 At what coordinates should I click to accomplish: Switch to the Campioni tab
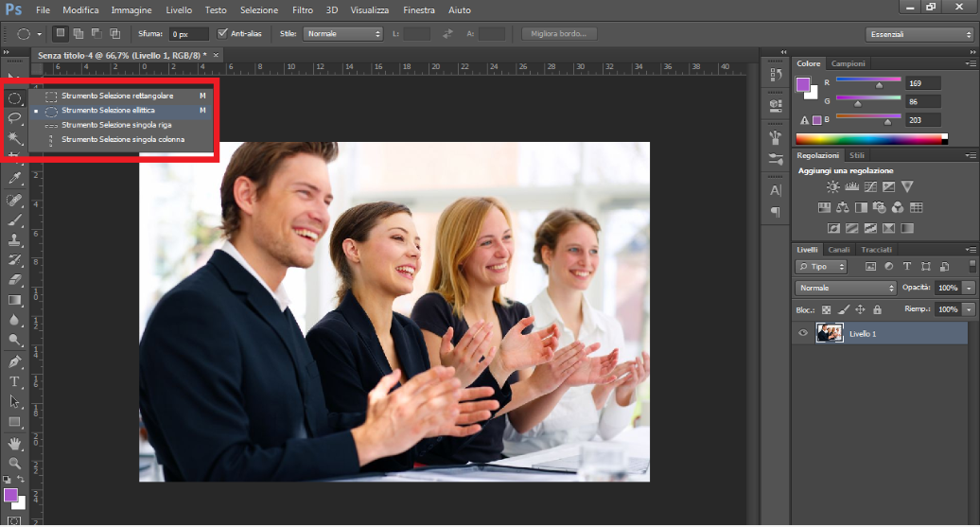pyautogui.click(x=848, y=63)
